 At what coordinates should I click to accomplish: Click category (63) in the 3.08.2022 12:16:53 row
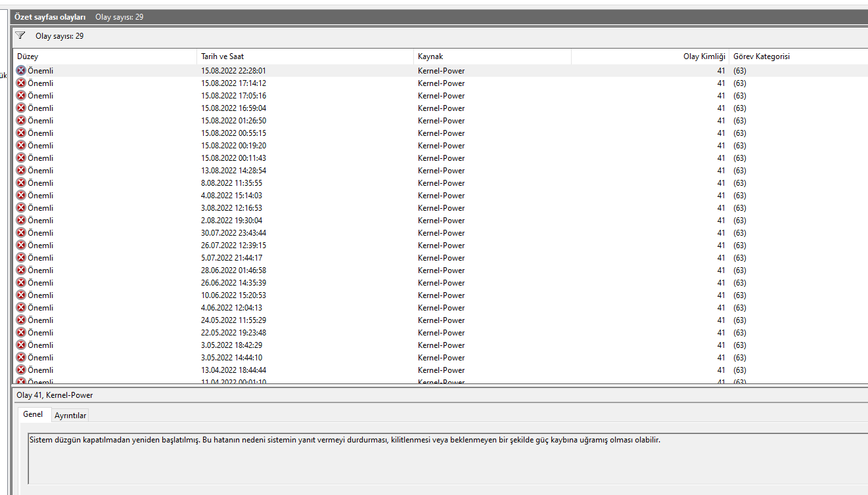coord(740,207)
